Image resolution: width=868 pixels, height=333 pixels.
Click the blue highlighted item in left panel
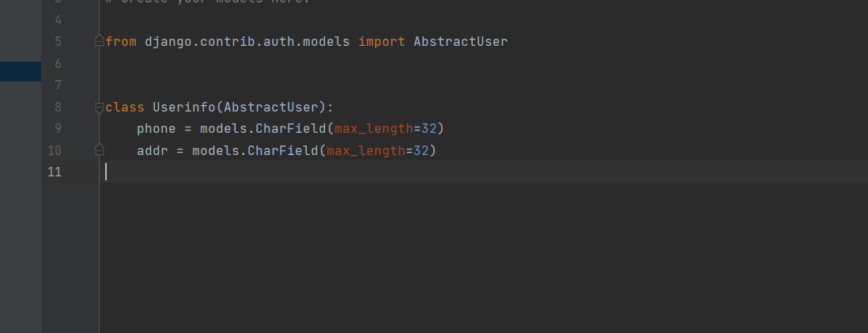coord(21,71)
